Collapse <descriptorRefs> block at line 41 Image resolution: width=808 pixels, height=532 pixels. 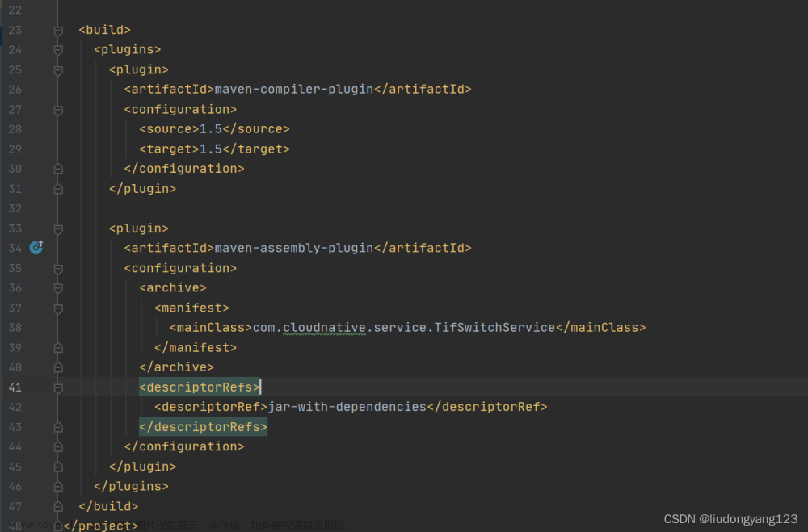(58, 387)
